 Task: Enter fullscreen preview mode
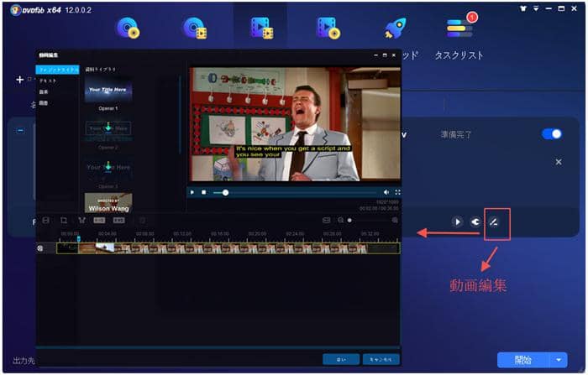(x=397, y=193)
